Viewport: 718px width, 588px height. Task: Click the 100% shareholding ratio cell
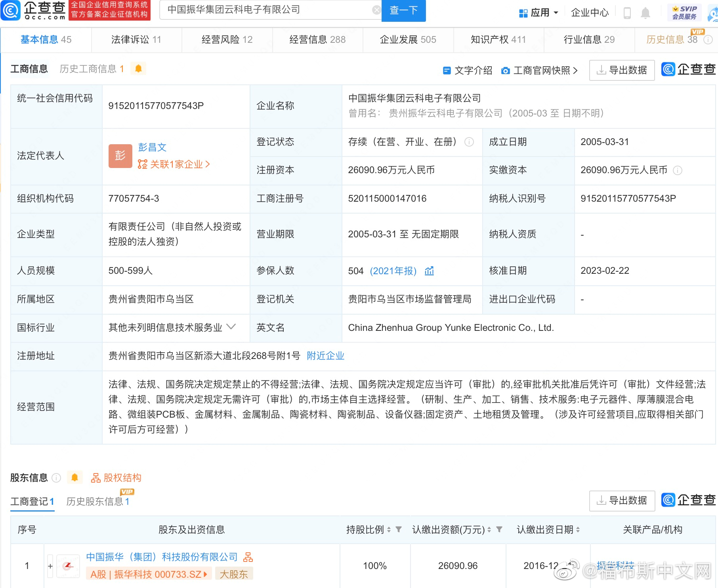(x=375, y=566)
